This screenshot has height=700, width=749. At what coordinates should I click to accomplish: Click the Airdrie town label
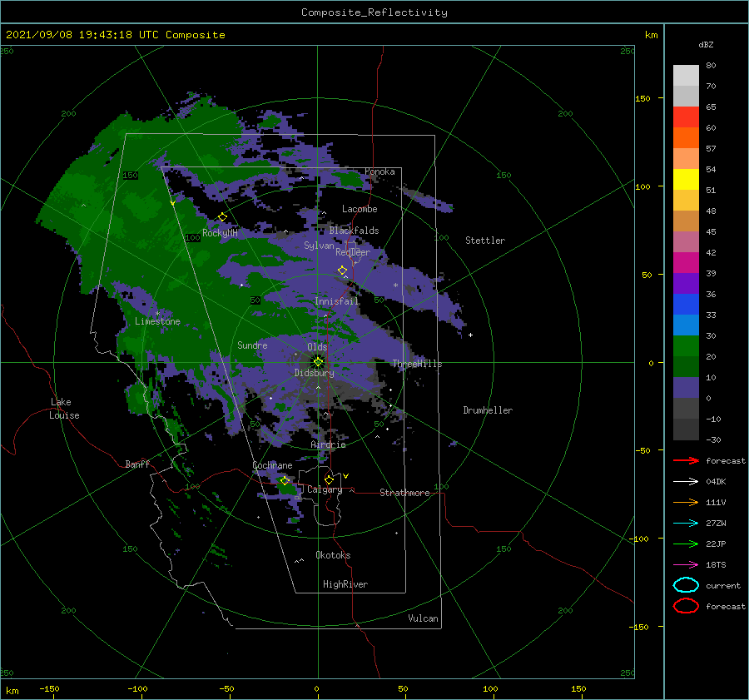[x=328, y=444]
